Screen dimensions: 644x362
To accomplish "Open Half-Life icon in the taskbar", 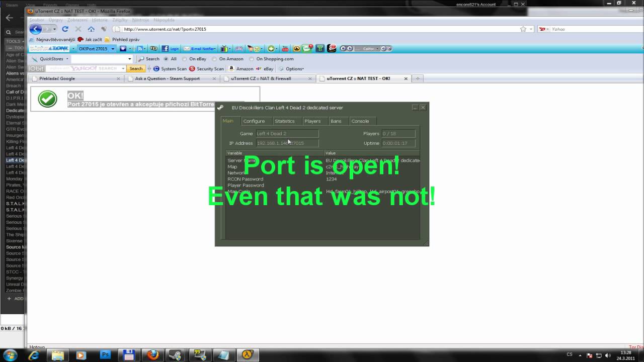I will pos(248,355).
